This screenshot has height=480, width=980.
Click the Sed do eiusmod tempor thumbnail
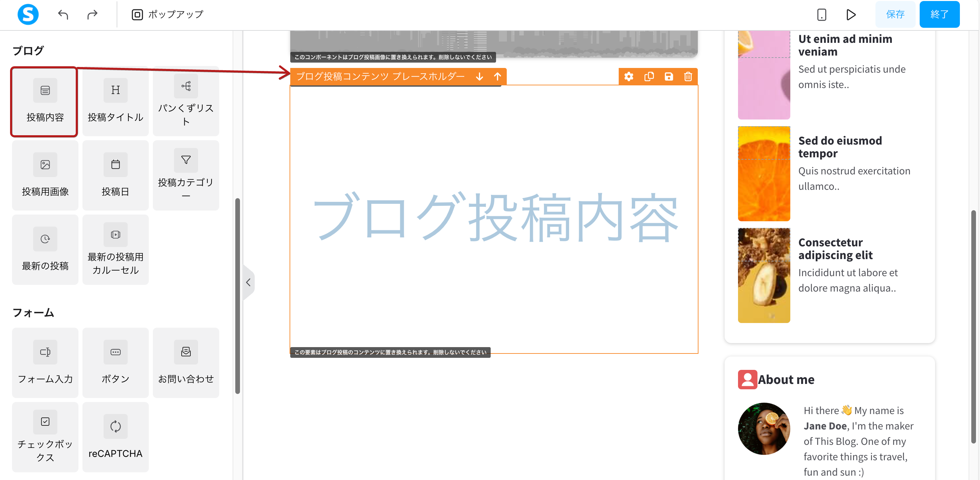click(763, 174)
